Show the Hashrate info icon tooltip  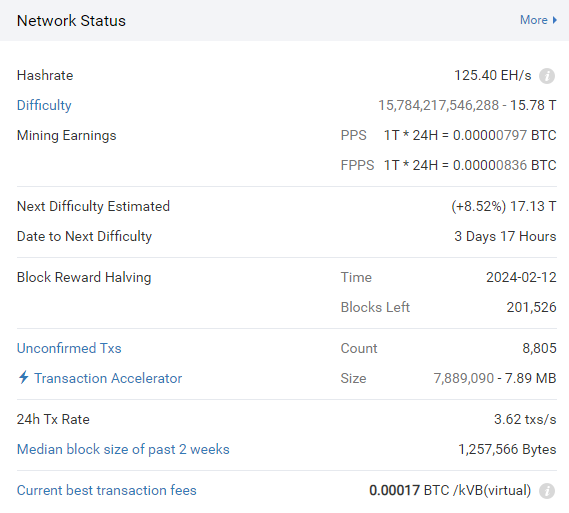tap(547, 76)
